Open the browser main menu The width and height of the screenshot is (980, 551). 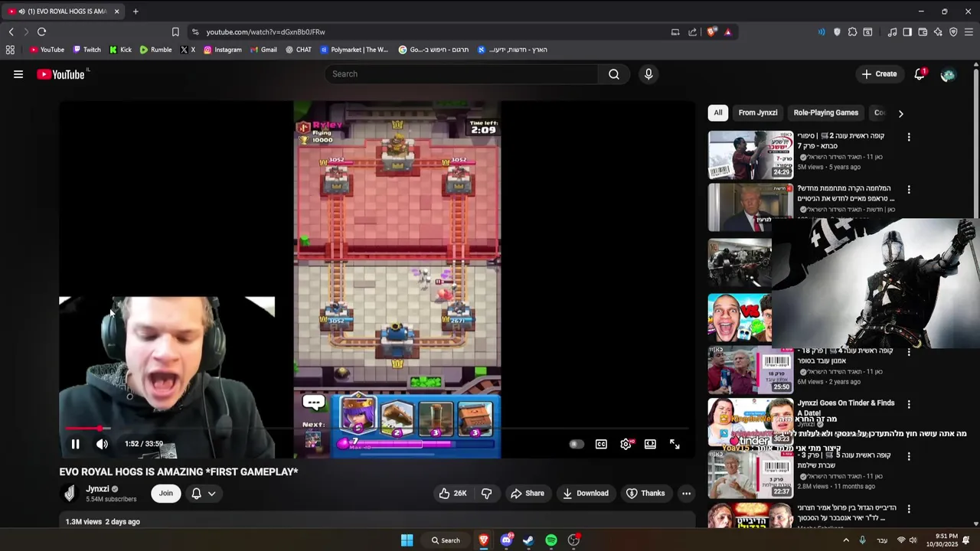(969, 32)
